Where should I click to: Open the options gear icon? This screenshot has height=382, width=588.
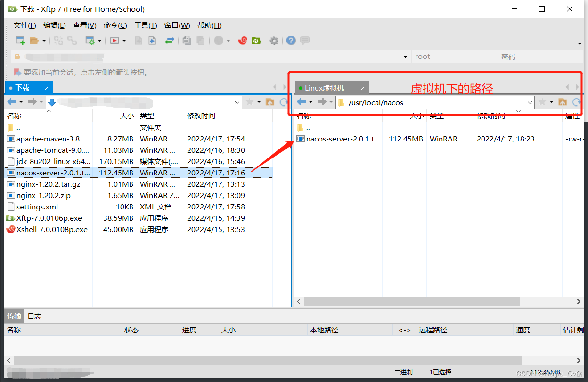point(274,41)
